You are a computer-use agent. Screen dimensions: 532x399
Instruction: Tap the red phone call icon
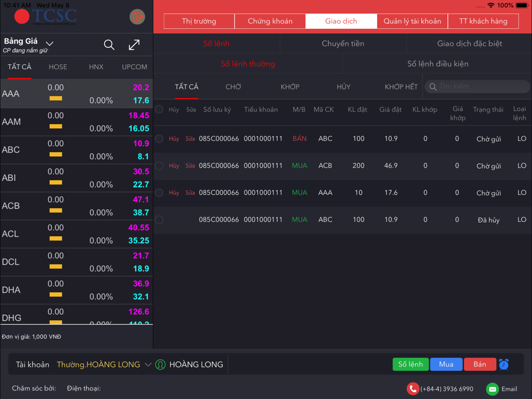pos(412,389)
